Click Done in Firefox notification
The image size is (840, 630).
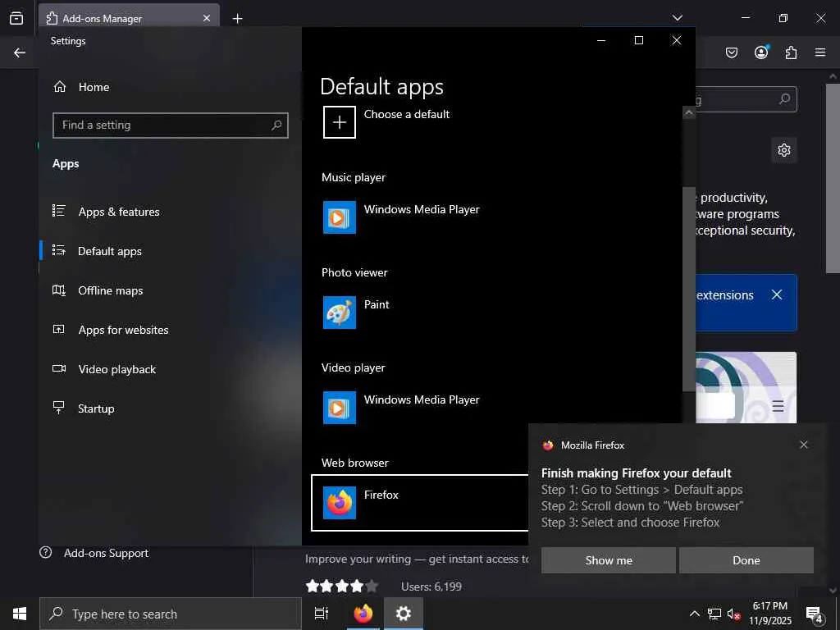tap(746, 560)
